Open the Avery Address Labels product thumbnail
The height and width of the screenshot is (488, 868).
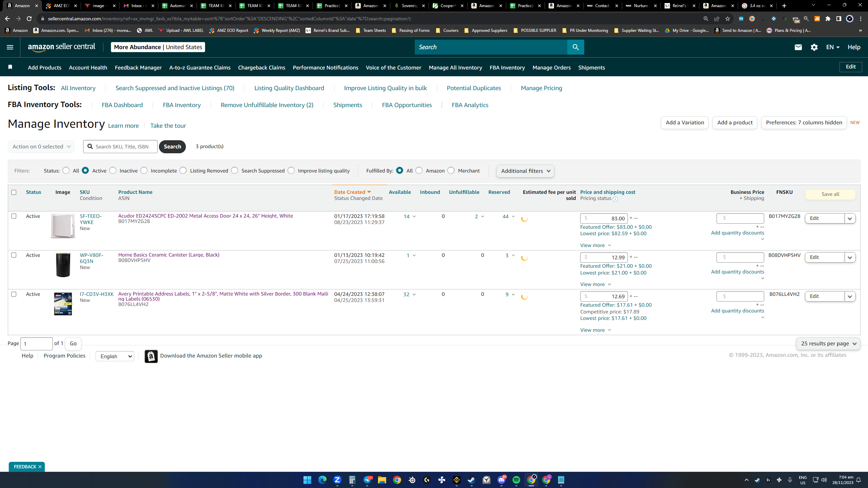[x=63, y=304]
